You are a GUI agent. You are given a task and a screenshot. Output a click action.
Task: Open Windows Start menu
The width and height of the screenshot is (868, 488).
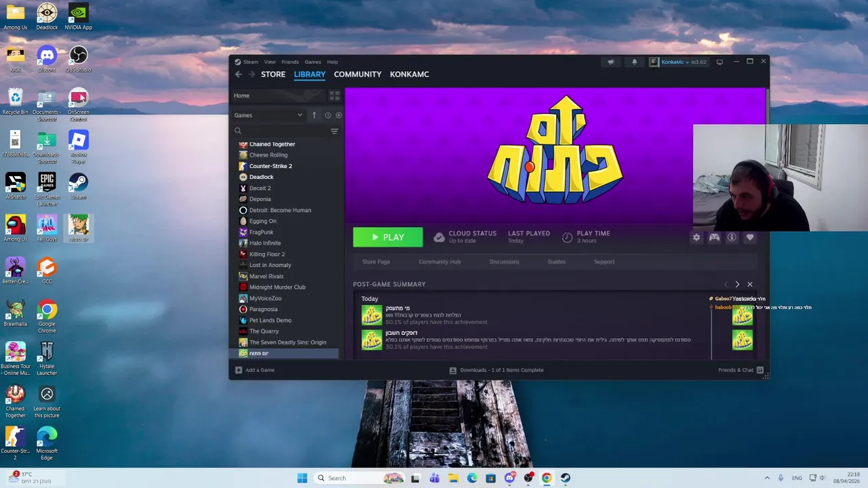pos(302,478)
